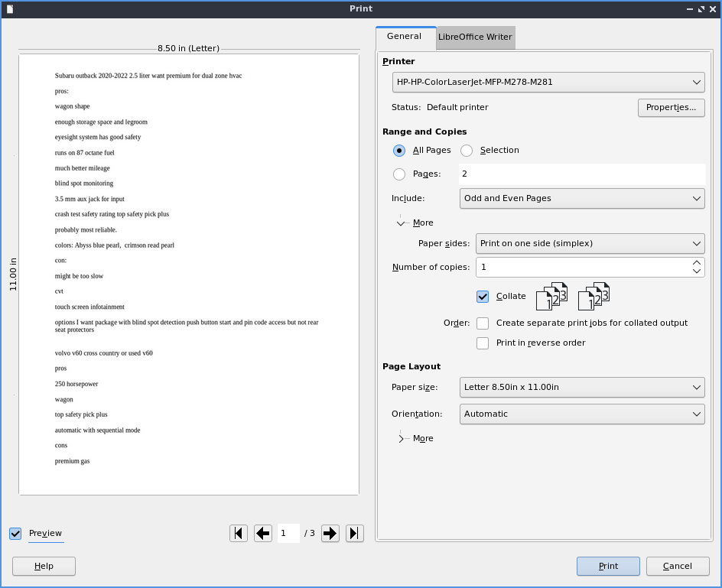Image resolution: width=722 pixels, height=588 pixels.
Task: Advance to the next preview page
Action: coord(330,533)
